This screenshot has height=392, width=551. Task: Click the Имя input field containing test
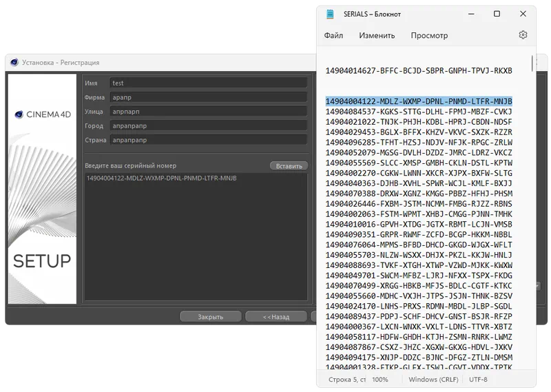pyautogui.click(x=209, y=83)
